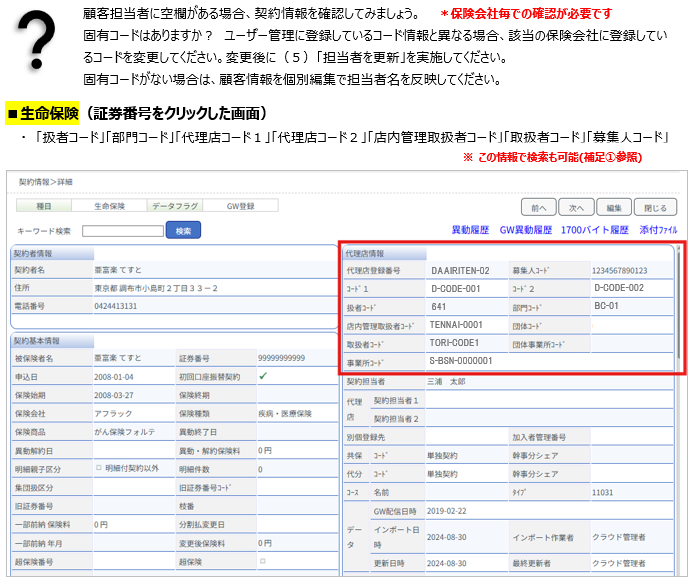The height and width of the screenshot is (581, 697).
Task: Click the empty 契約担当者1 field
Action: coord(549,401)
